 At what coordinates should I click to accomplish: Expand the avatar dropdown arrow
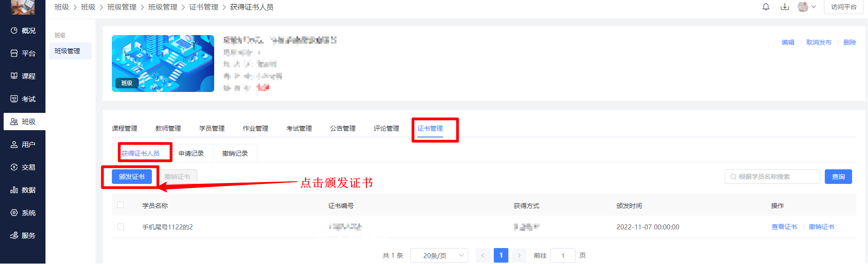(x=814, y=7)
